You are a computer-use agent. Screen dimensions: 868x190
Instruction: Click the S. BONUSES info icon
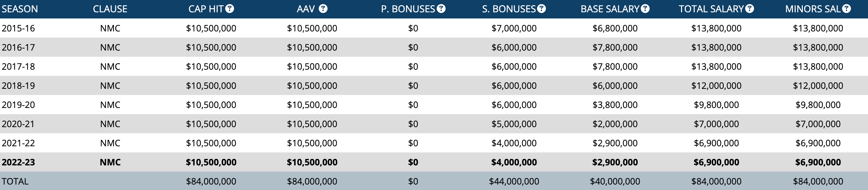(541, 9)
